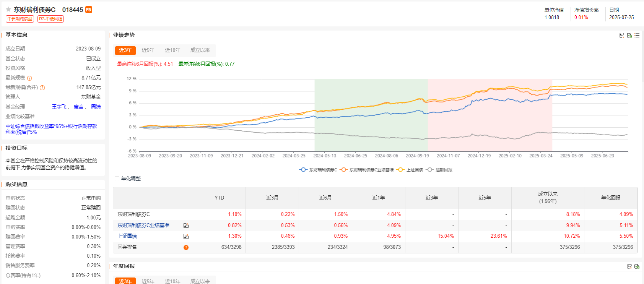Viewport: 644px width, 284px height.
Task: Switch 年度回报 to 近10年
Action: click(x=172, y=281)
